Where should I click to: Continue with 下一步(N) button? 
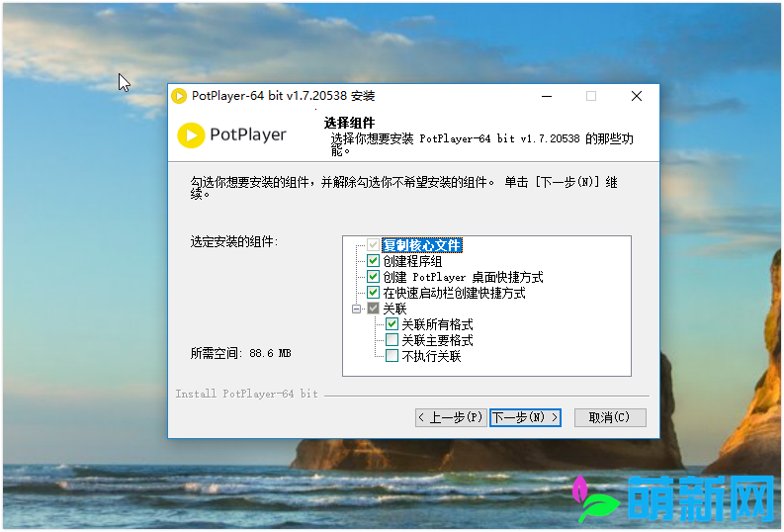coord(525,417)
